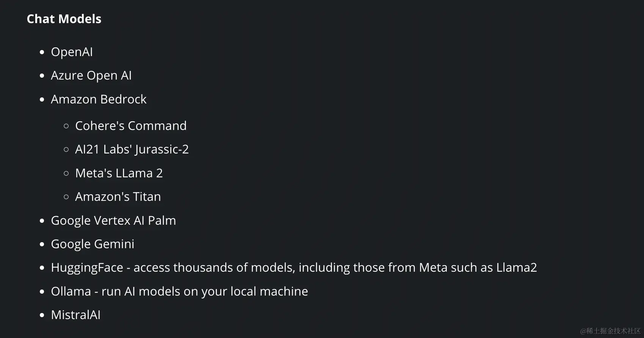Click the bullet beside OpenAI
Screen dimensions: 644x338
[x=42, y=52]
